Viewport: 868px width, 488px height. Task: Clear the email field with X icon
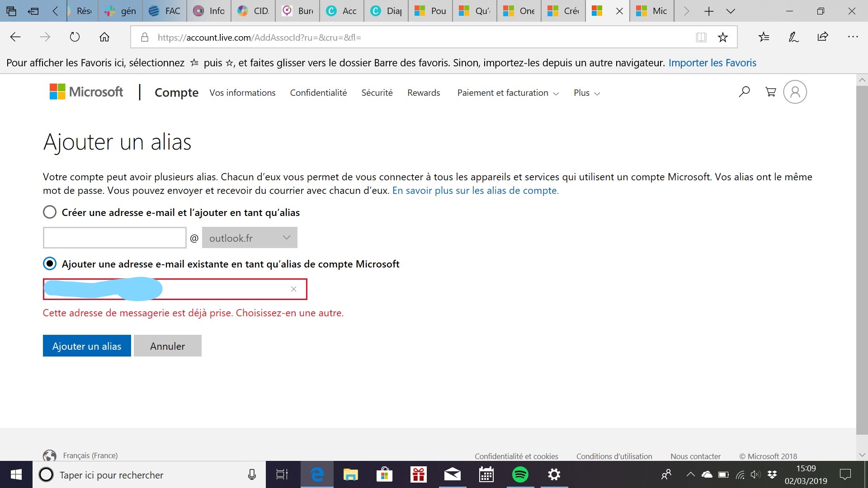point(293,289)
